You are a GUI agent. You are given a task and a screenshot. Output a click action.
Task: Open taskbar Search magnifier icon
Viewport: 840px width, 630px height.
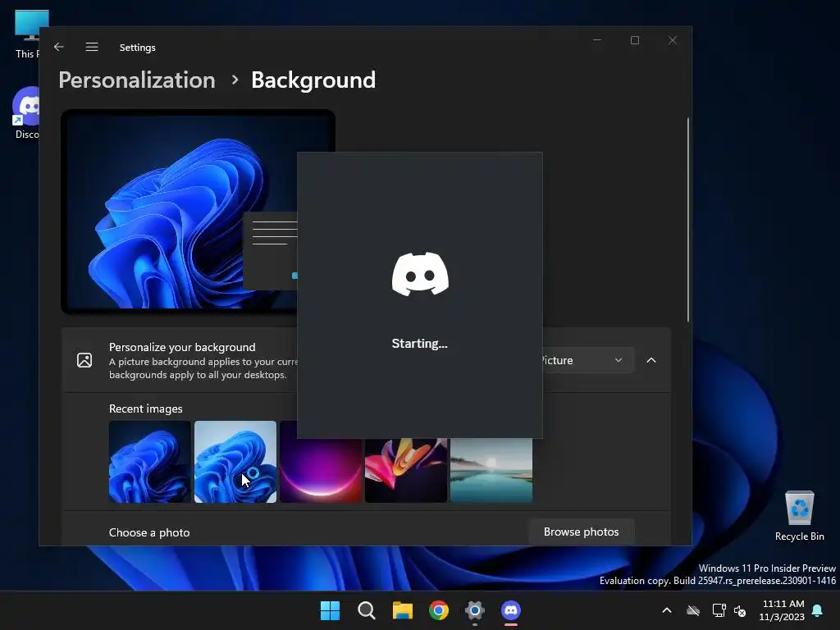[x=367, y=610]
